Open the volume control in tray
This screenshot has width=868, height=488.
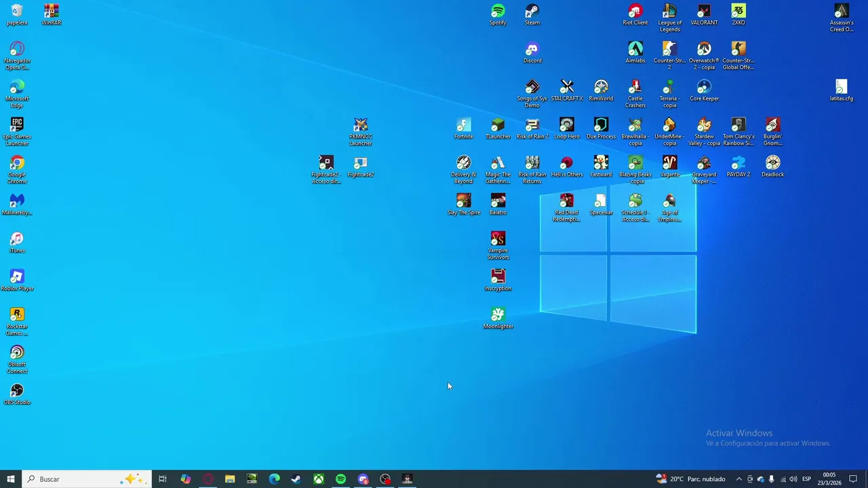tap(793, 479)
